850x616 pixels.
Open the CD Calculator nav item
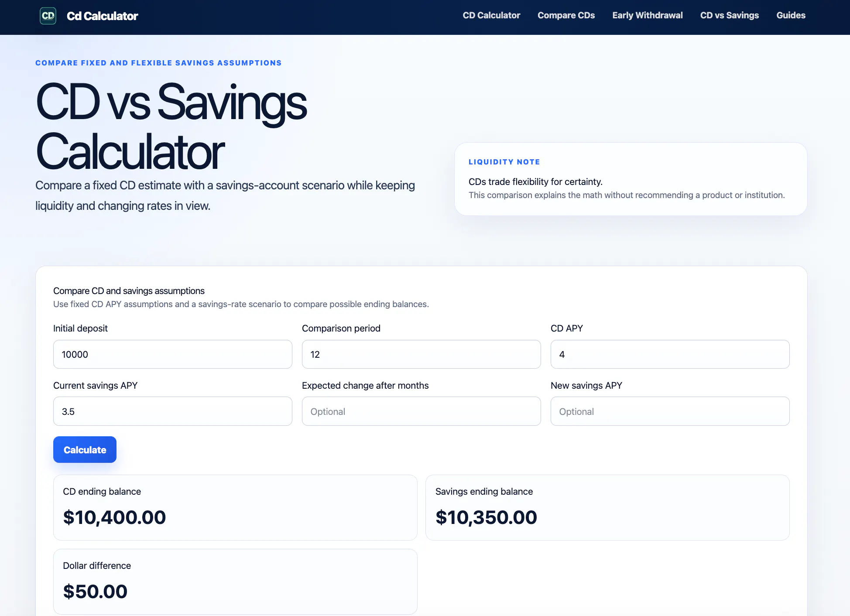click(x=491, y=15)
